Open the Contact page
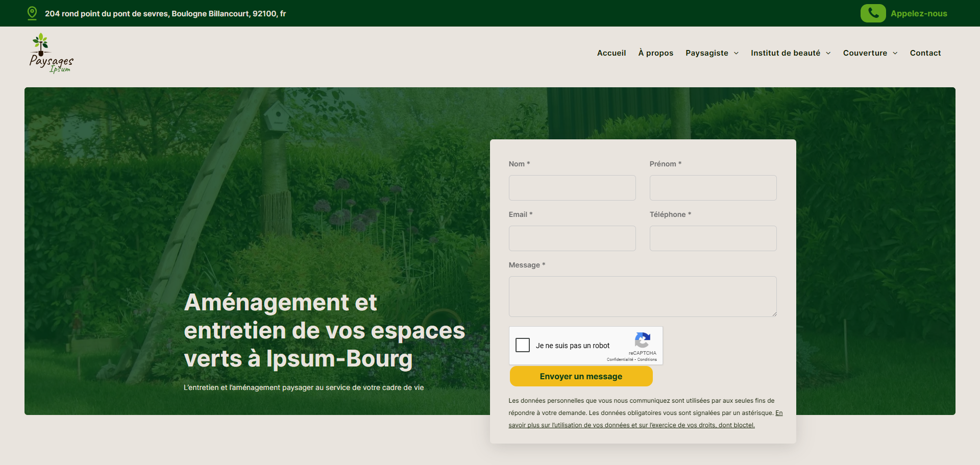This screenshot has width=980, height=465. tap(925, 53)
